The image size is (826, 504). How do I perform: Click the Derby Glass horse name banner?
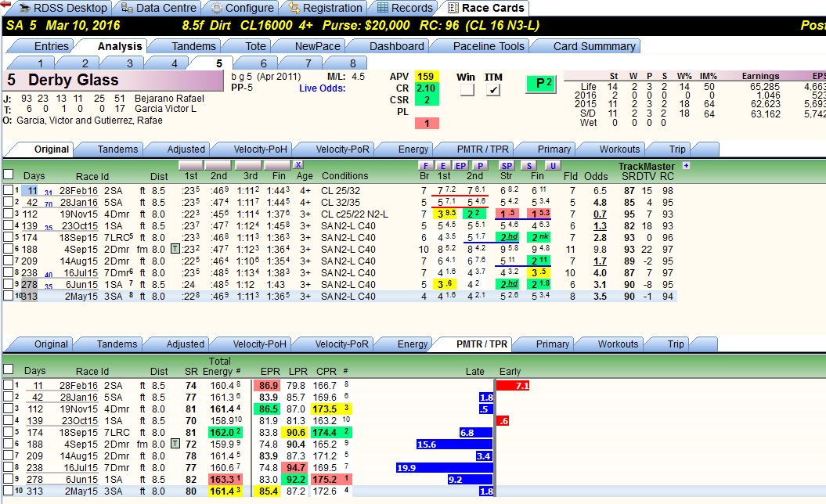[114, 80]
